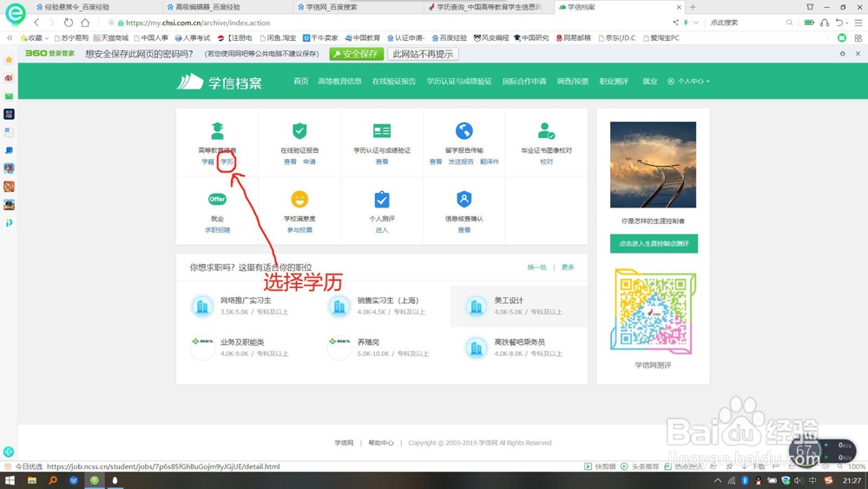
Task: Open password prompt settings gear
Action: pos(843,54)
